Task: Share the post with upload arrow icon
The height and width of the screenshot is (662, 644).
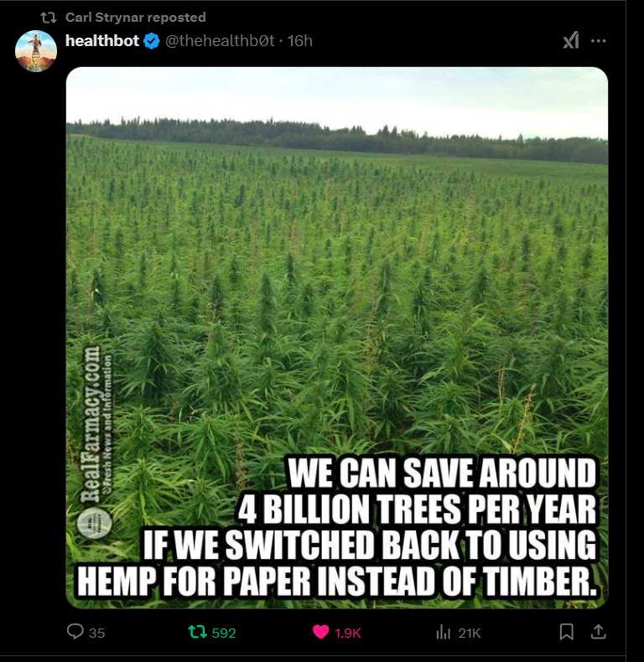Action: 598,632
